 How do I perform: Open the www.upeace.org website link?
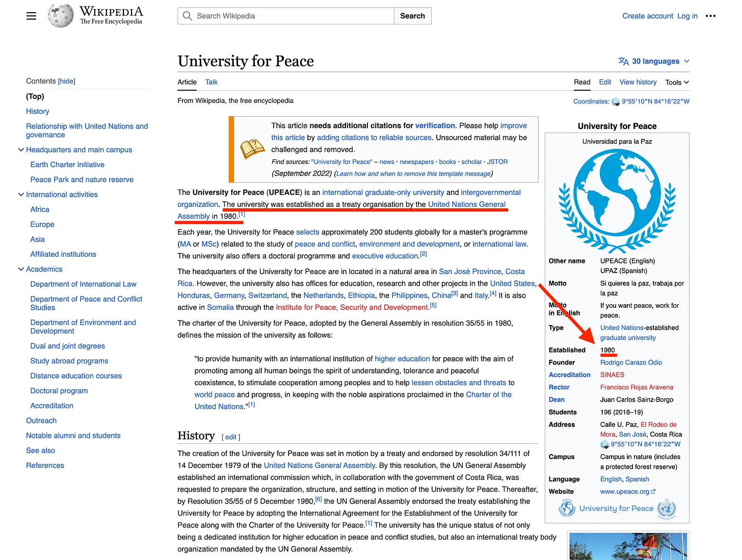click(625, 492)
